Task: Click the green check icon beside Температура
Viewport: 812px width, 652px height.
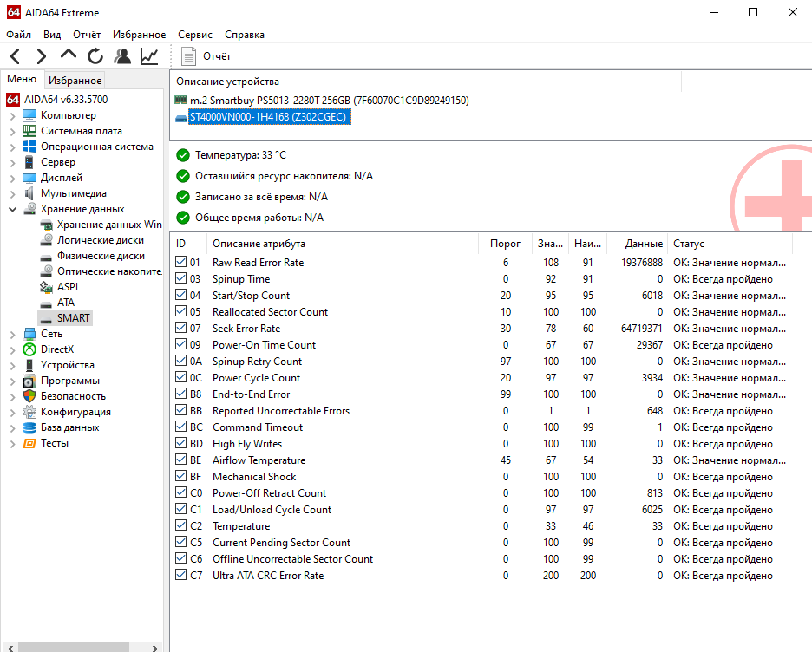Action: pyautogui.click(x=183, y=155)
